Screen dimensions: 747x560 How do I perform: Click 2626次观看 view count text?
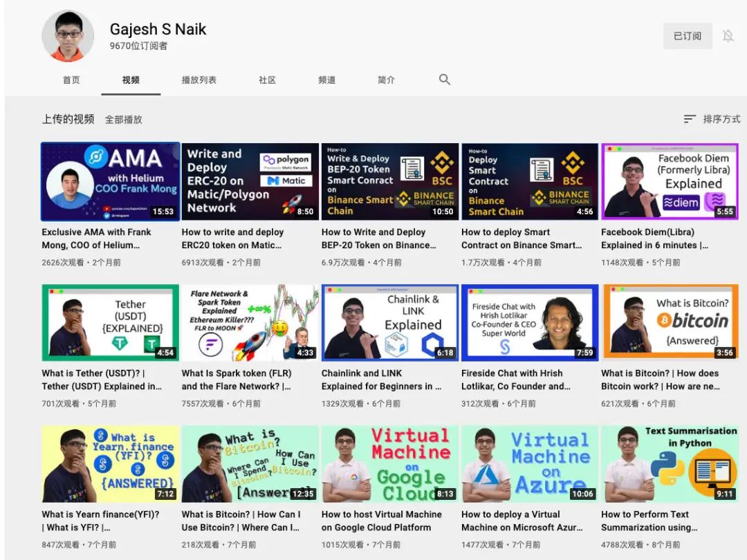[x=63, y=263]
